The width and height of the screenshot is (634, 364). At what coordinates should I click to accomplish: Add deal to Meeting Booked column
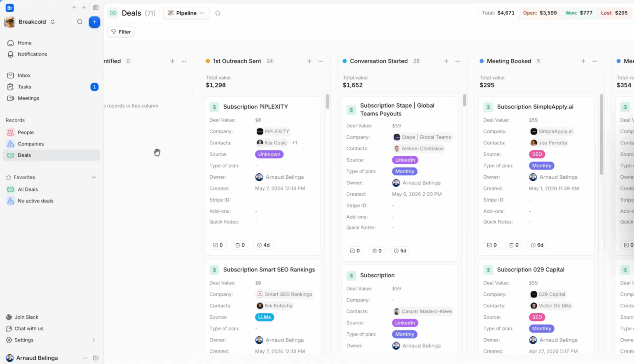[x=583, y=61]
